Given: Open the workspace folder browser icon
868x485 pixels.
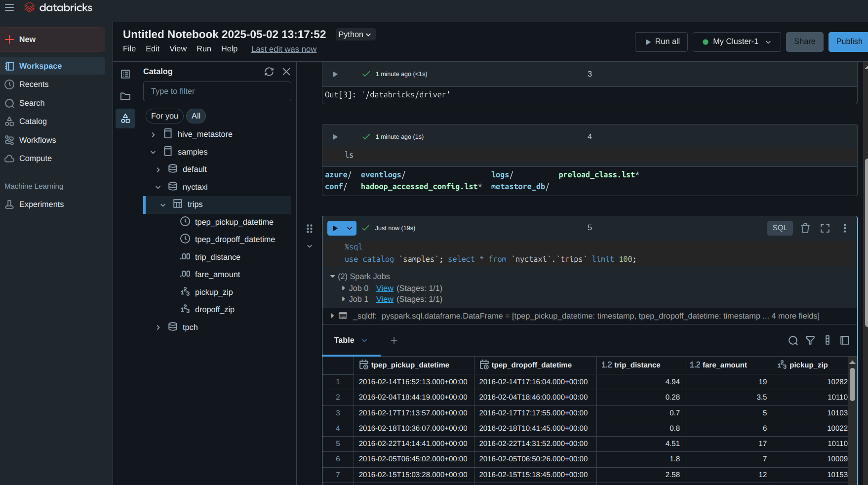Looking at the screenshot, I should click(x=125, y=96).
